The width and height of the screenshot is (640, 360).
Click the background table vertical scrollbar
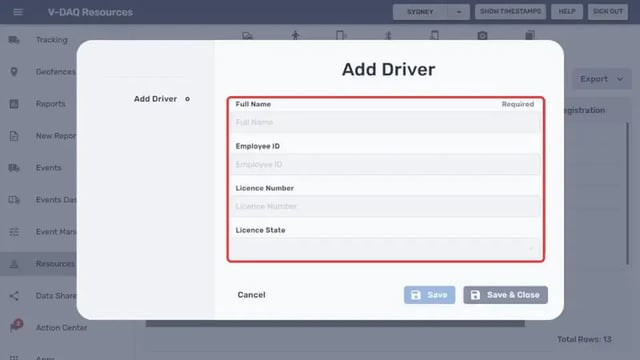tap(628, 194)
